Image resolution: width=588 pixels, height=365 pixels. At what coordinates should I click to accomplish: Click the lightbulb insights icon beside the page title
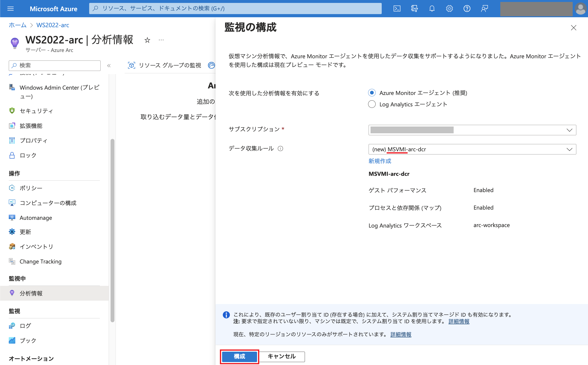[x=15, y=43]
